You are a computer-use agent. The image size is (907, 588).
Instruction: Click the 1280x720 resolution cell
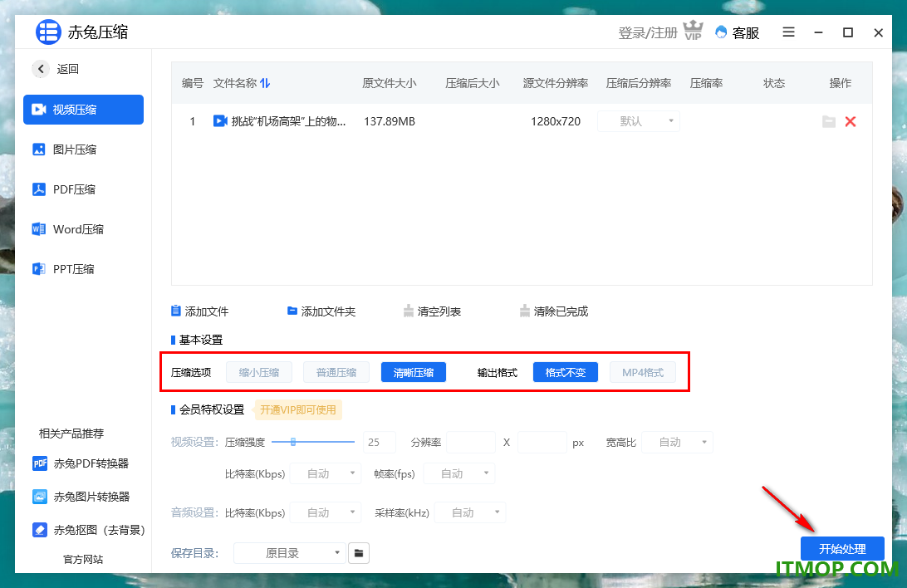point(556,121)
